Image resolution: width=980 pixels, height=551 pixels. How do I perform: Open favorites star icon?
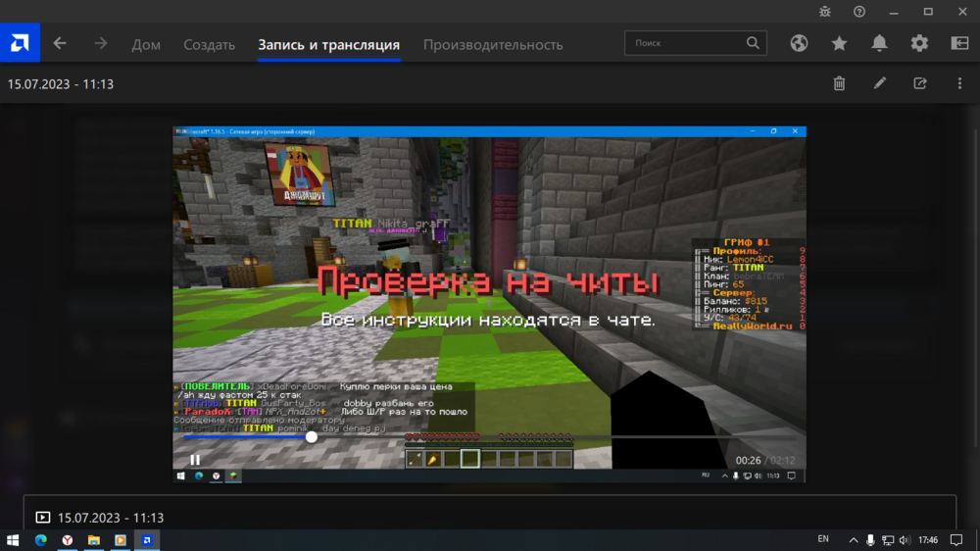click(840, 43)
